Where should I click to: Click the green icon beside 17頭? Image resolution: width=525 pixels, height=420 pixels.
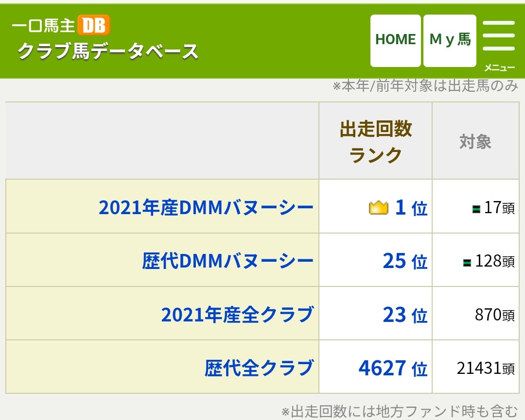(476, 209)
